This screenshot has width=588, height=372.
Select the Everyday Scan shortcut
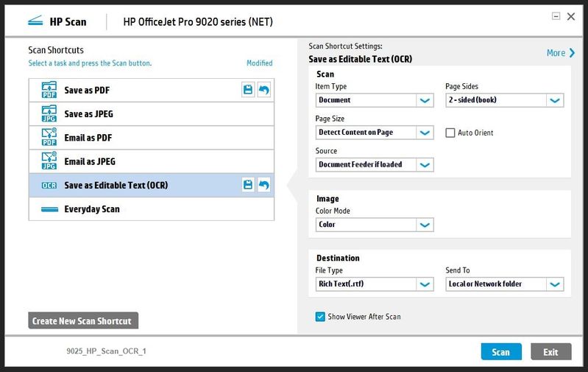click(x=92, y=209)
